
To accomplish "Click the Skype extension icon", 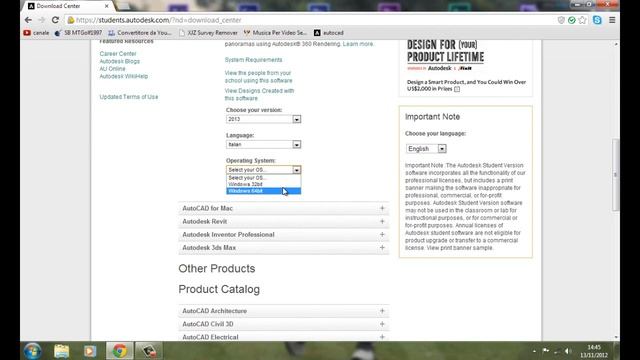I will click(x=597, y=20).
